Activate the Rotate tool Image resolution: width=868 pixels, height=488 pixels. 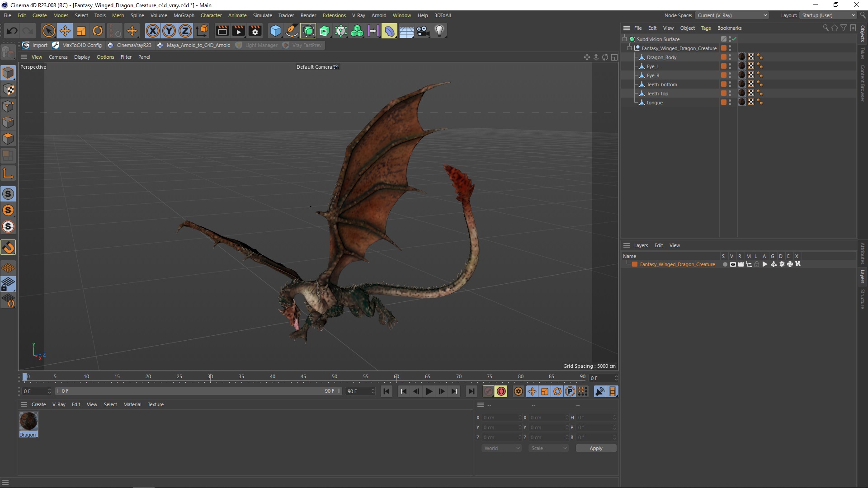98,31
